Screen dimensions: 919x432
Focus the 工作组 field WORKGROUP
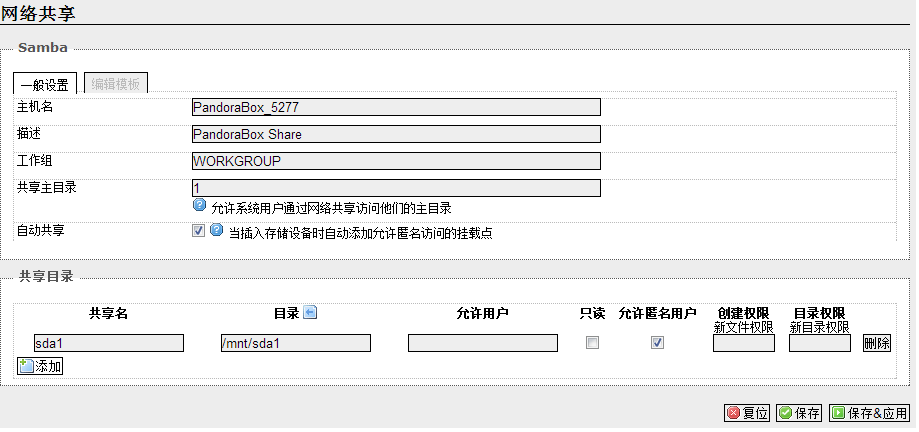point(396,161)
